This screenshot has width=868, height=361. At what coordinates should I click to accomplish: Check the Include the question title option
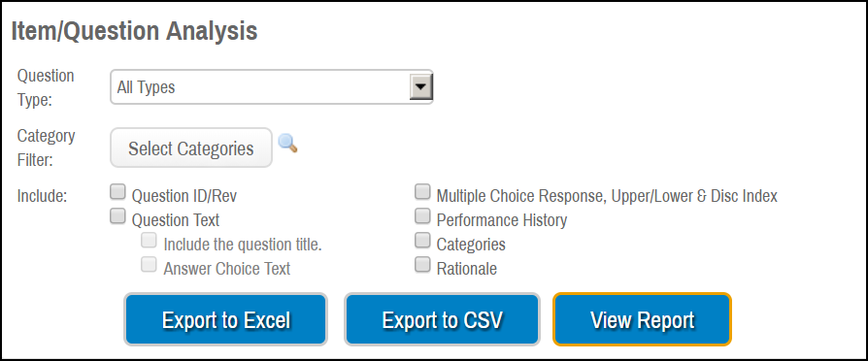(x=149, y=241)
